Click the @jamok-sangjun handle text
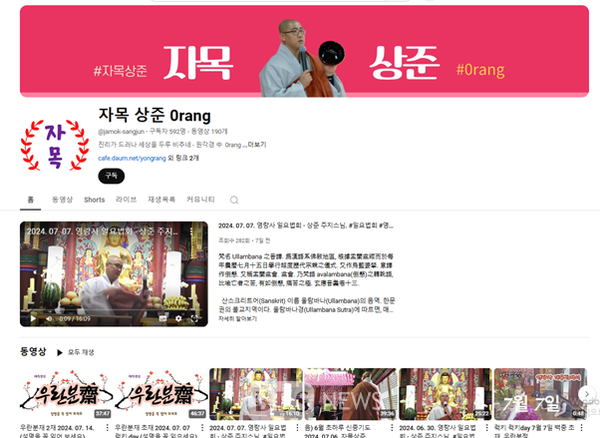This screenshot has height=438, width=600. click(121, 132)
